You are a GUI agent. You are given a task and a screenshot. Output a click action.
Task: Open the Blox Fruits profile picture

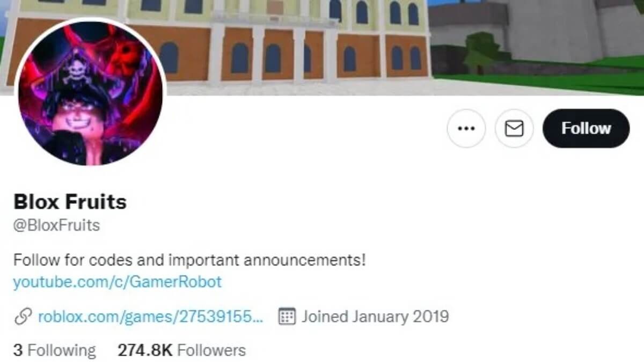click(x=90, y=92)
